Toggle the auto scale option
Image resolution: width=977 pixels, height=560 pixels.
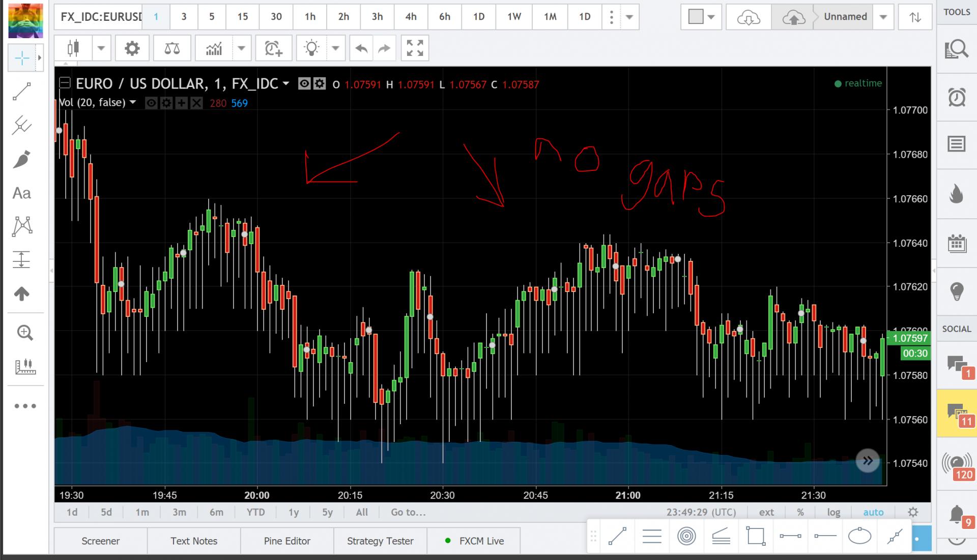click(x=873, y=512)
